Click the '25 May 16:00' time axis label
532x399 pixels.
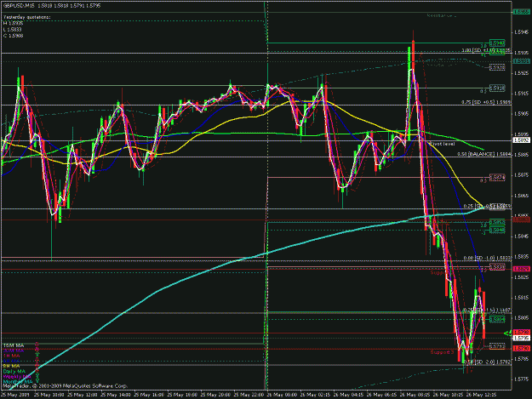pos(149,395)
